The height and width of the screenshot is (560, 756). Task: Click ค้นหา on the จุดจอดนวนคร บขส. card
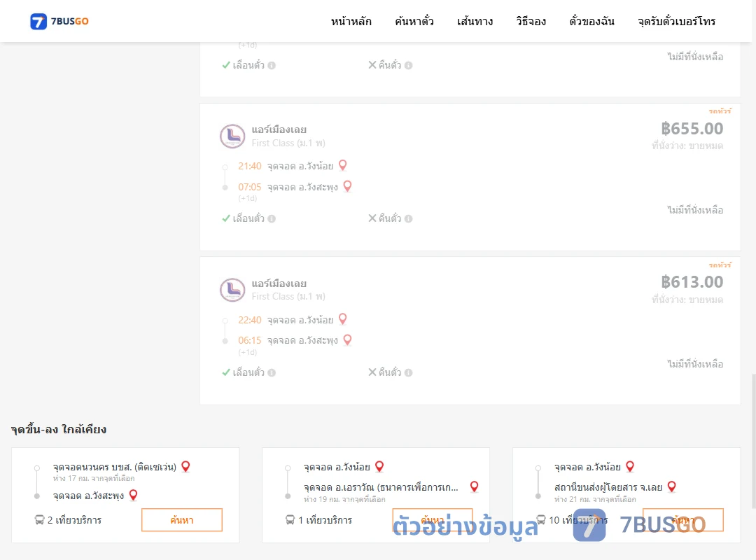coord(182,520)
